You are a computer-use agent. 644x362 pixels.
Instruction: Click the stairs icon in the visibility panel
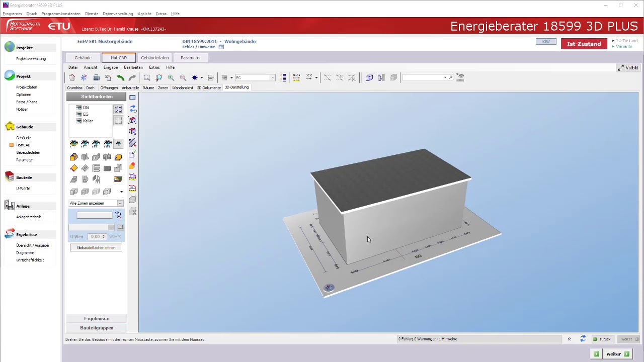pyautogui.click(x=74, y=179)
